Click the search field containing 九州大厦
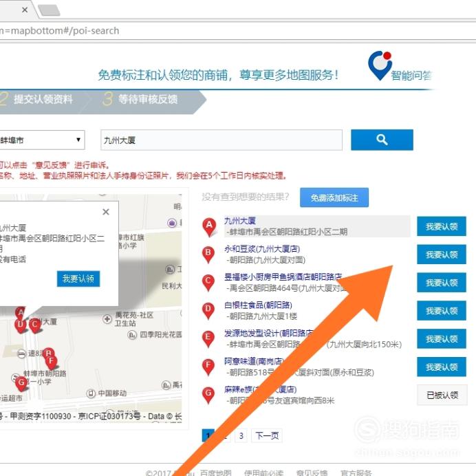This screenshot has height=476, width=476. point(221,140)
